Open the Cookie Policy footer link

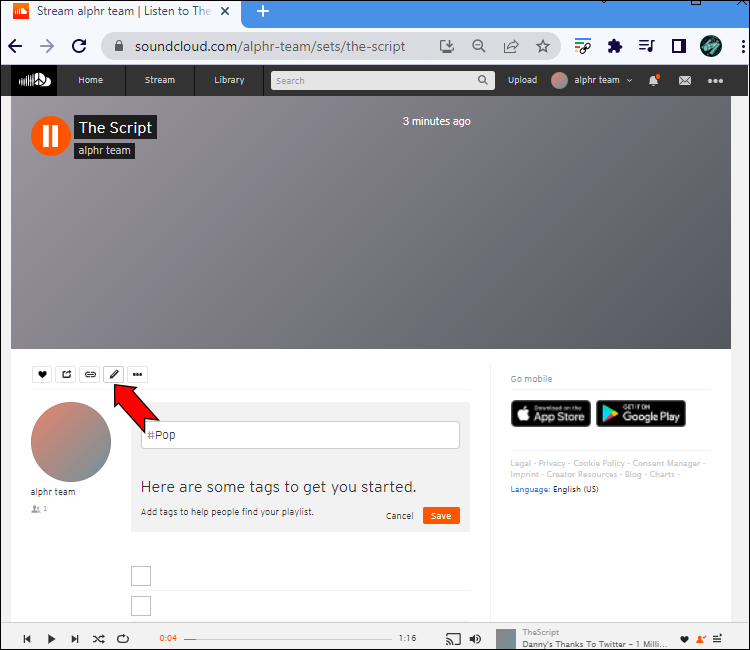[x=599, y=463]
